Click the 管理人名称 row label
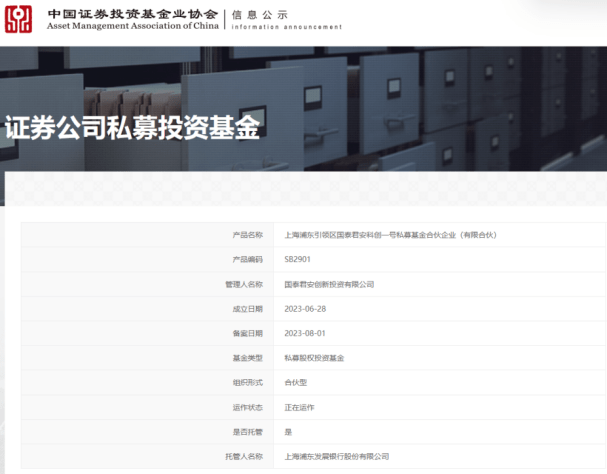Image resolution: width=607 pixels, height=474 pixels. pos(245,284)
